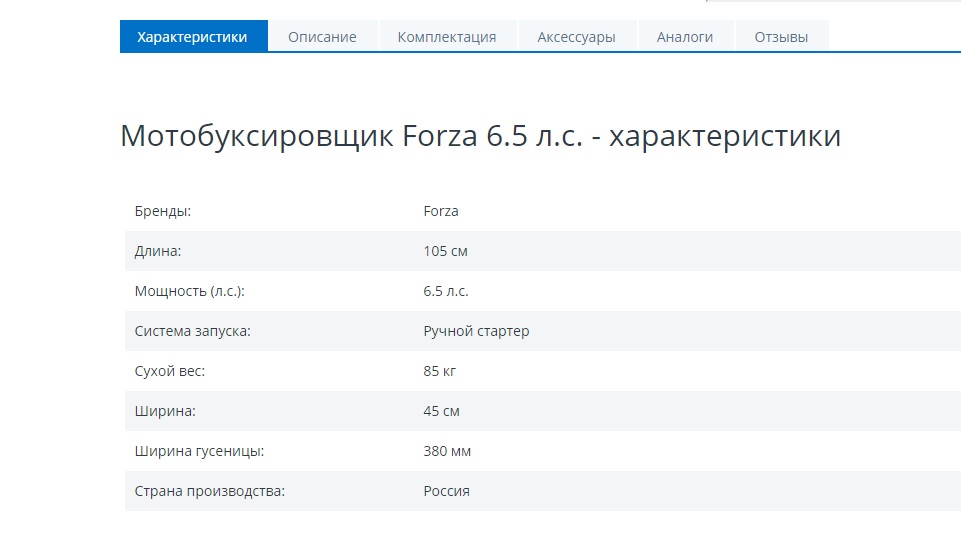Screen dimensions: 961x538
Task: Open the Аксессуары tab
Action: tap(576, 37)
